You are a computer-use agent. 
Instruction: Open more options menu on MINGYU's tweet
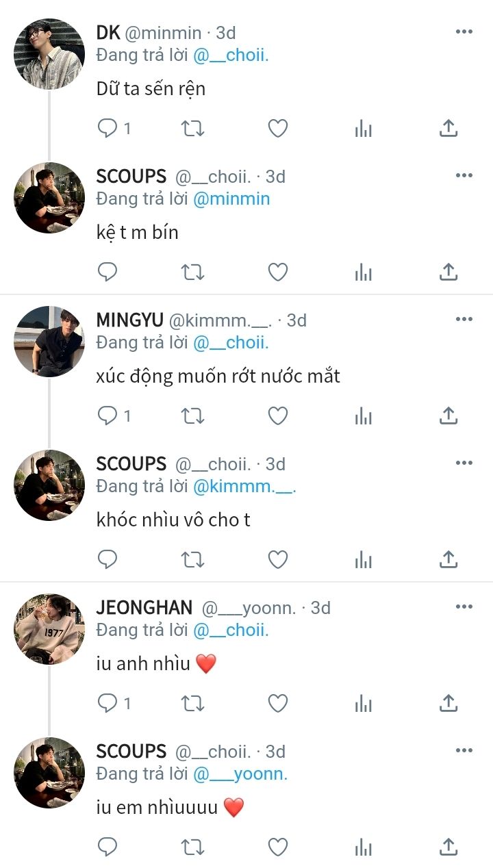(464, 319)
